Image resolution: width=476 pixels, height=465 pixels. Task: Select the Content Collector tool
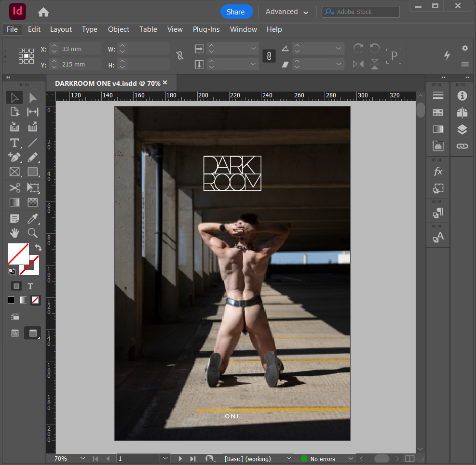pos(14,126)
